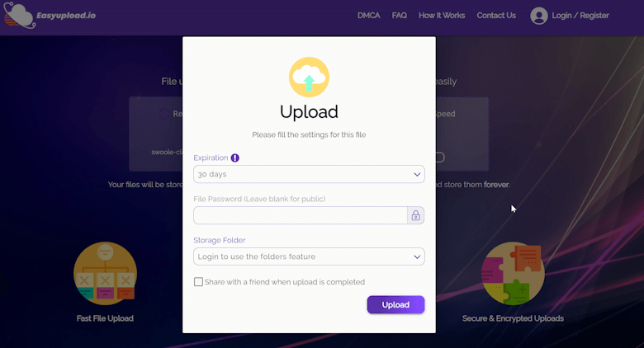
Task: Click the lock icon in password field
Action: 415,215
